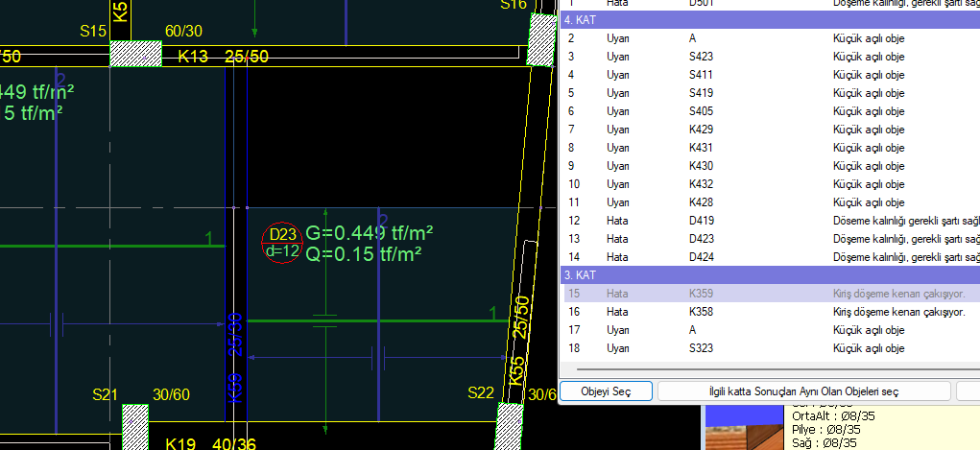
Task: Select the hatched S21 column symbol
Action: click(x=134, y=426)
